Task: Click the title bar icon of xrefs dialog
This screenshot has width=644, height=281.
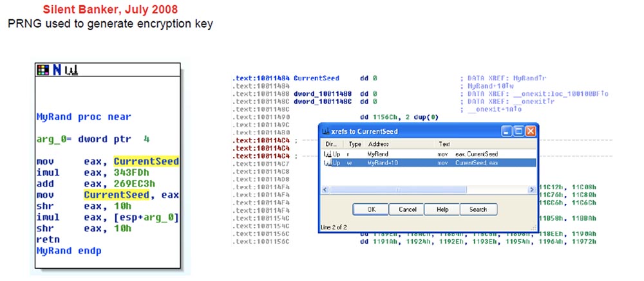Action: pyautogui.click(x=326, y=131)
